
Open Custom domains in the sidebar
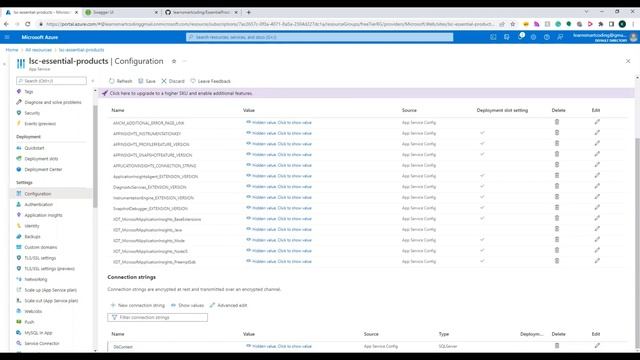click(x=41, y=247)
